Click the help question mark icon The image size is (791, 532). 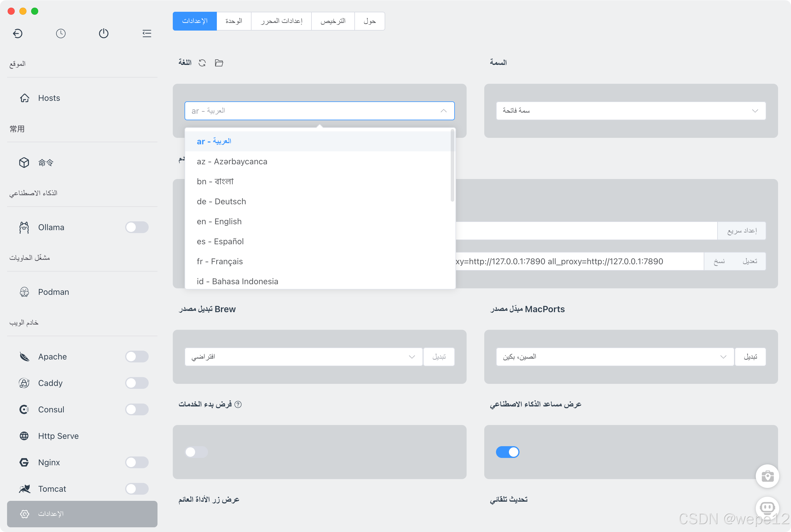click(x=238, y=404)
